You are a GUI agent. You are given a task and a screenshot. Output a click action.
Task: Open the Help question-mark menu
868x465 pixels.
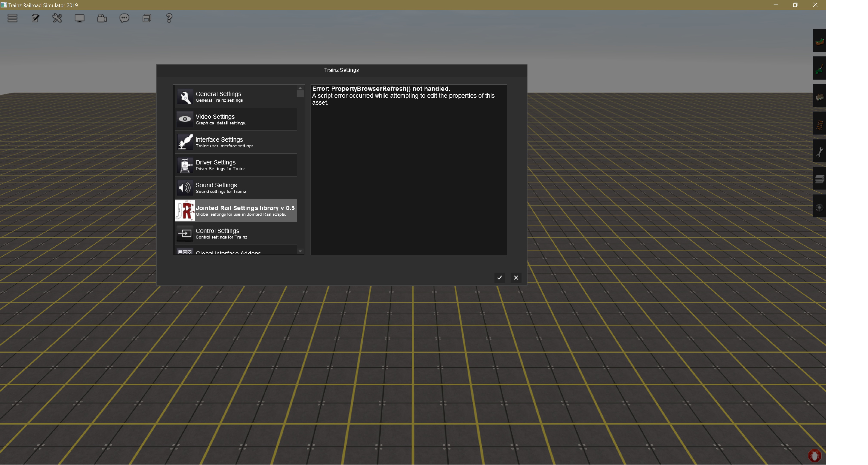click(169, 18)
